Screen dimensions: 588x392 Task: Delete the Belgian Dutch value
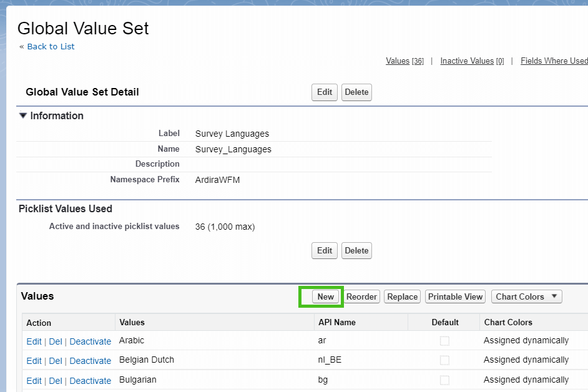click(x=54, y=360)
